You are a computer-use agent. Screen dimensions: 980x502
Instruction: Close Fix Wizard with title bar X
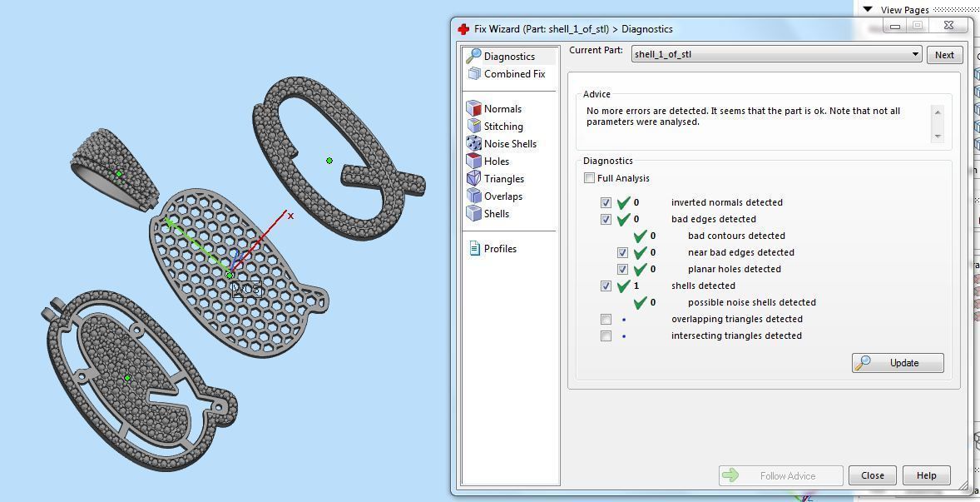[x=948, y=26]
